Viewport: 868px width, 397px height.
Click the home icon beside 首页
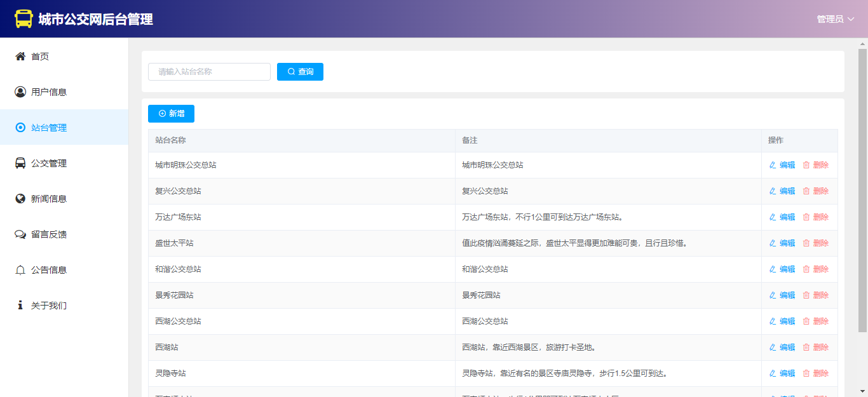[20, 57]
